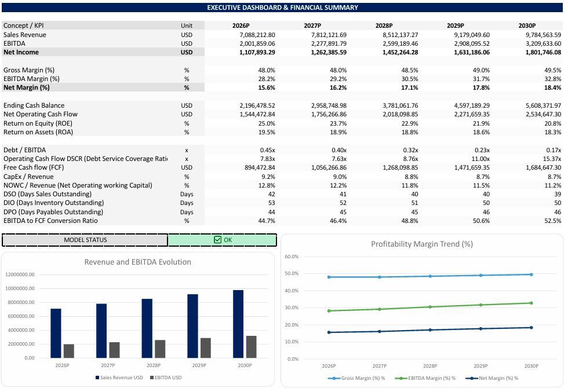Select the 2030P Gross Margin data point
The height and width of the screenshot is (392, 568).
tap(531, 274)
